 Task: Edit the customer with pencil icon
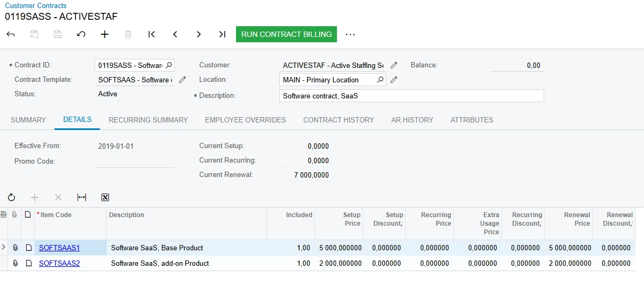pyautogui.click(x=394, y=65)
